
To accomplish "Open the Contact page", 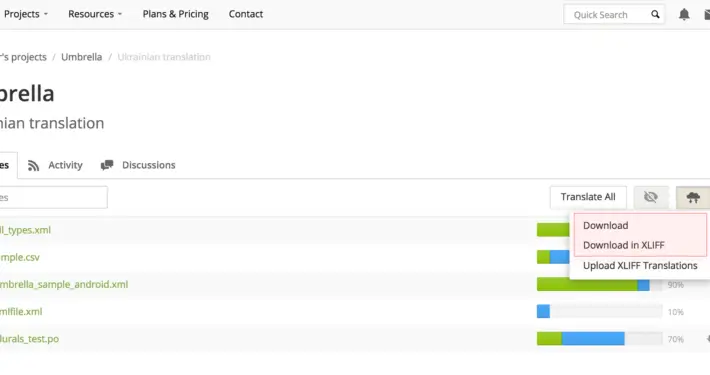I will click(246, 14).
